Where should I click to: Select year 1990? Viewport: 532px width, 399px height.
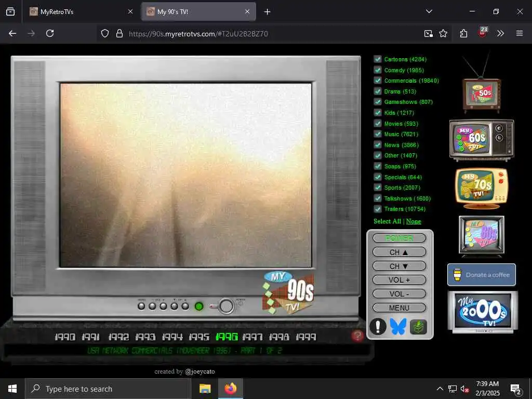pyautogui.click(x=65, y=337)
